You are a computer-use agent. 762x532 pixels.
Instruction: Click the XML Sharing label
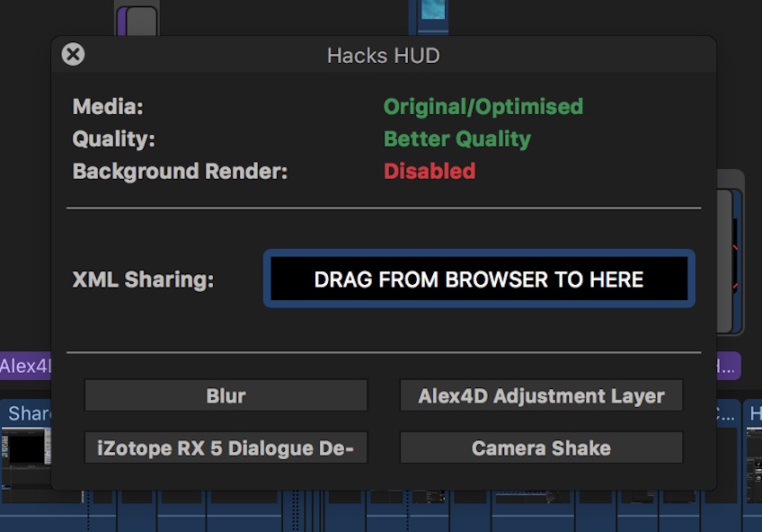coord(143,279)
